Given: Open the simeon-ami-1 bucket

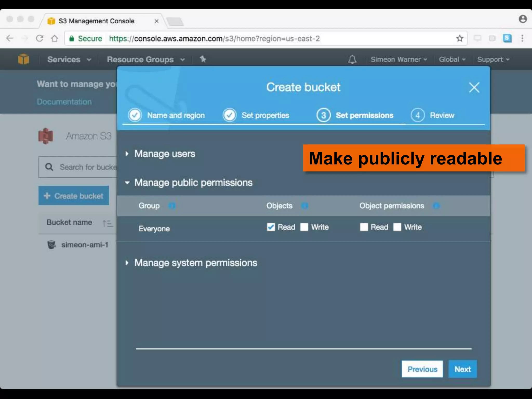Looking at the screenshot, I should [85, 245].
